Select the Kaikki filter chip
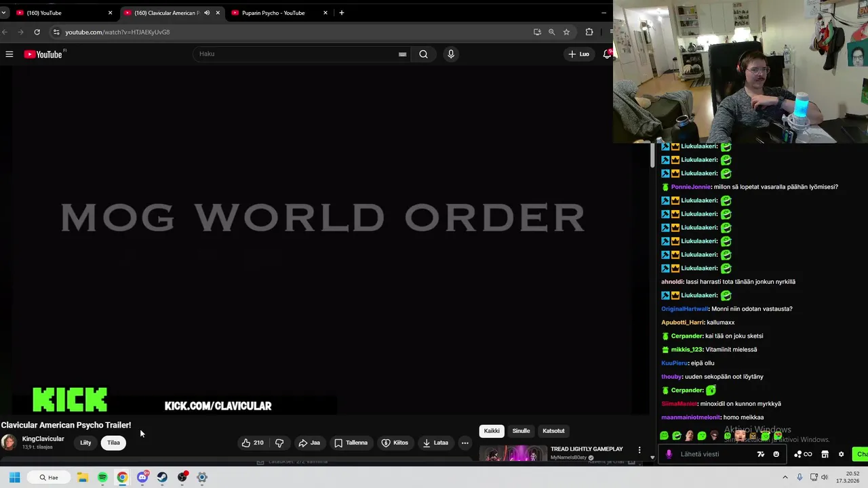The width and height of the screenshot is (868, 488). pos(492,431)
